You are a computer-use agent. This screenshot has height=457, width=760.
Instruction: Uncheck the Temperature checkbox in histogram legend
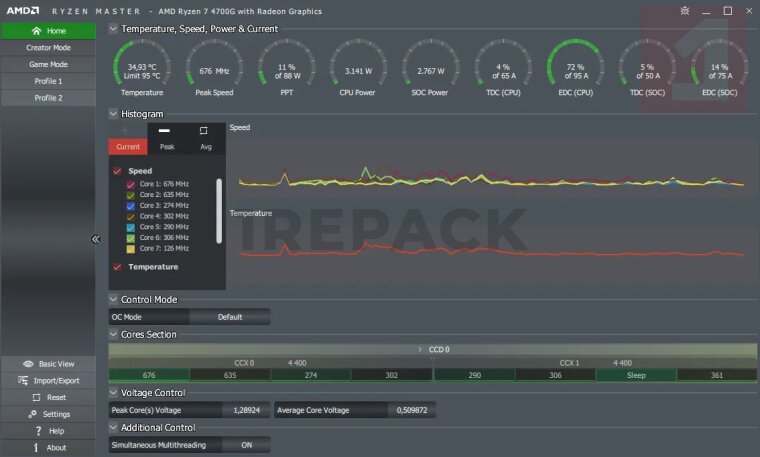(x=117, y=267)
